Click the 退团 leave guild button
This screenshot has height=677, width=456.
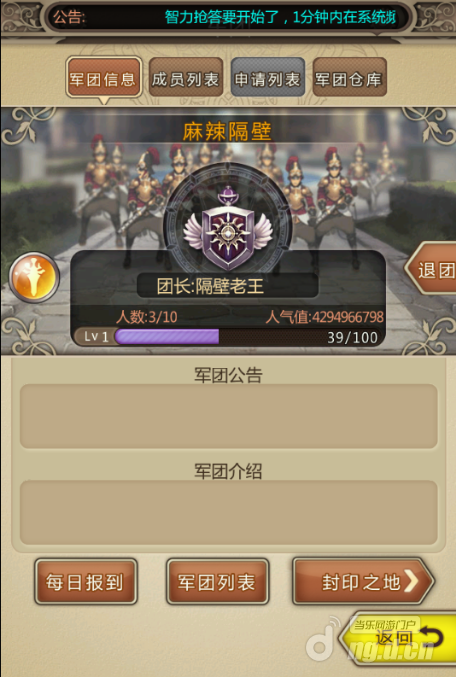[x=432, y=270]
